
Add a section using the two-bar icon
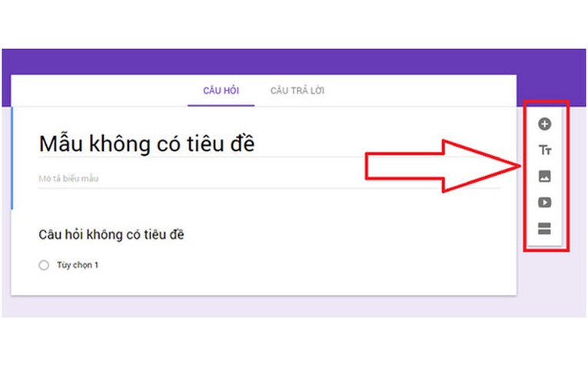pyautogui.click(x=544, y=229)
